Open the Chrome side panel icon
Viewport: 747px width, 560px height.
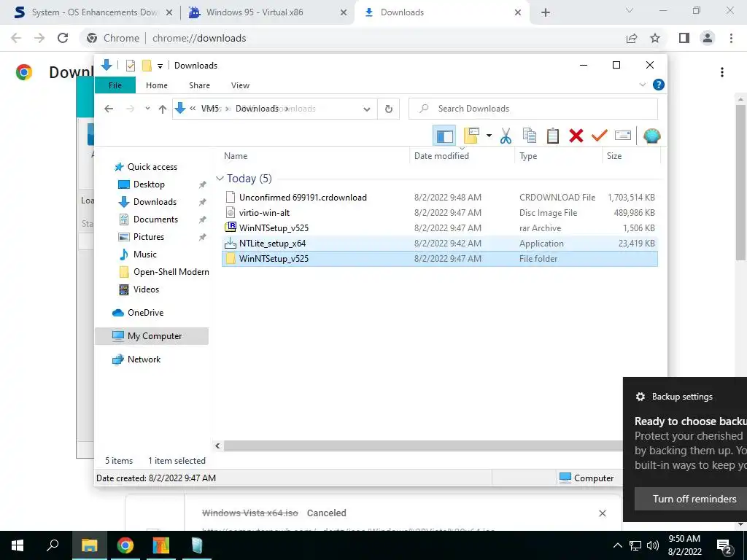[x=684, y=38]
